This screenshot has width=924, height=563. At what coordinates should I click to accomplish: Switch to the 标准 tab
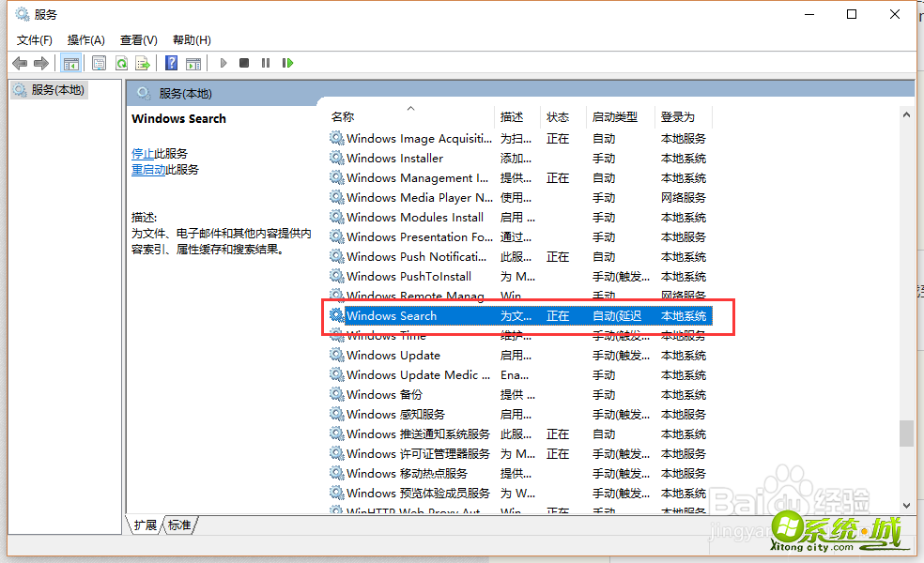click(x=178, y=525)
